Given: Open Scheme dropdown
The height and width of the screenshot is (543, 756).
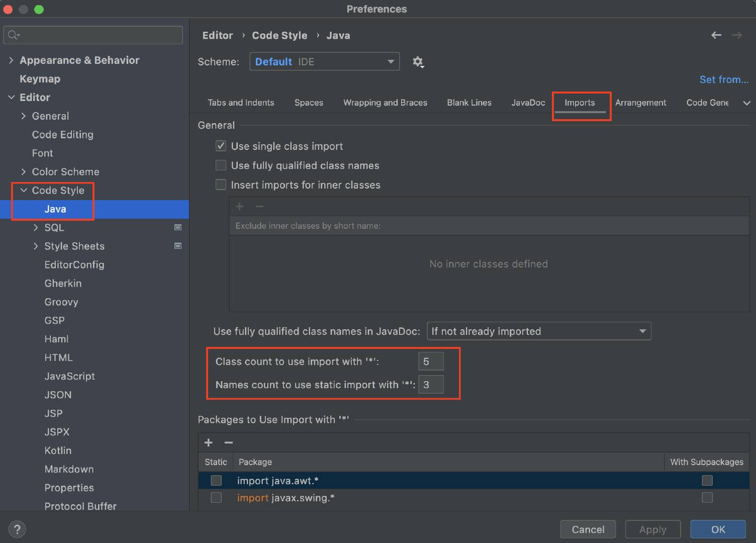Looking at the screenshot, I should [325, 62].
